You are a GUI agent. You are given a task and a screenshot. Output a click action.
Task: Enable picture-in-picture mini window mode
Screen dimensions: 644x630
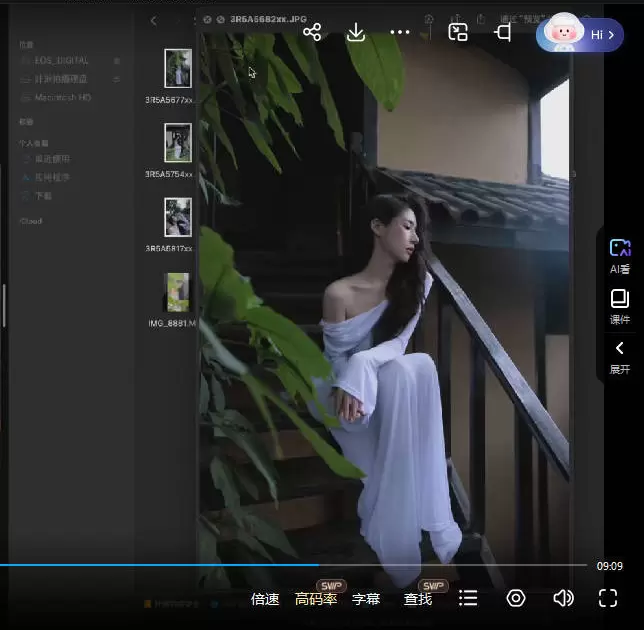458,32
